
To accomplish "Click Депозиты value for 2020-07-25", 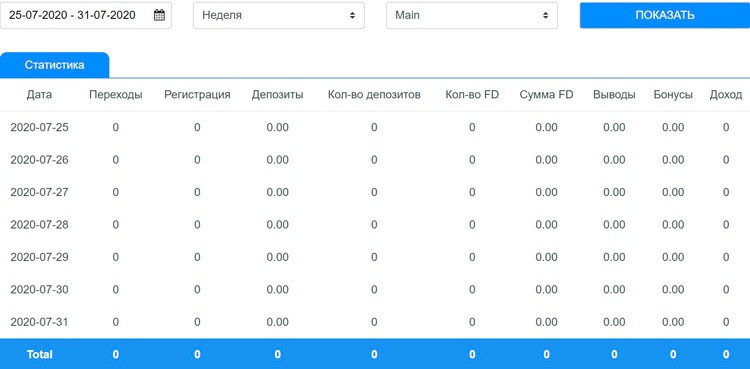I will click(x=277, y=127).
